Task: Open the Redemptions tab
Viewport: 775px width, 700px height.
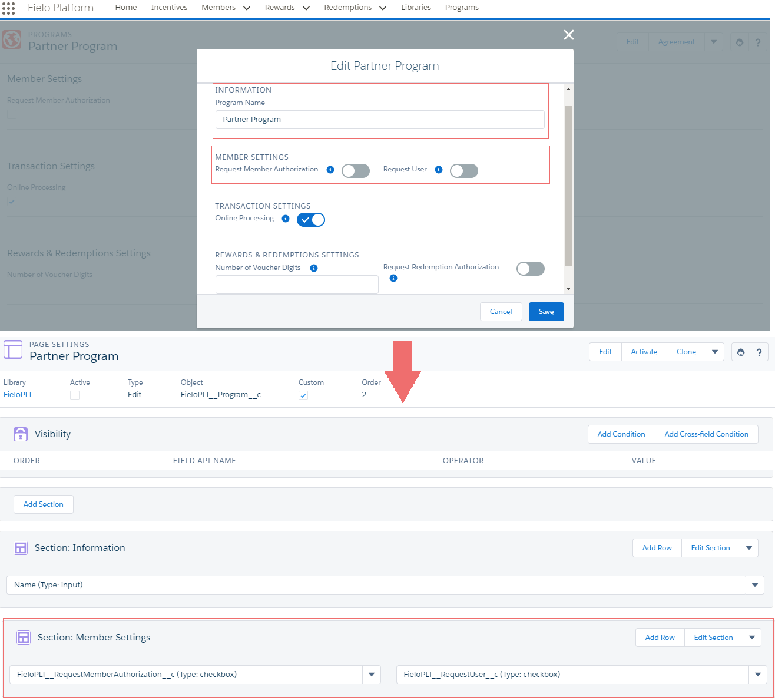Action: (x=348, y=8)
